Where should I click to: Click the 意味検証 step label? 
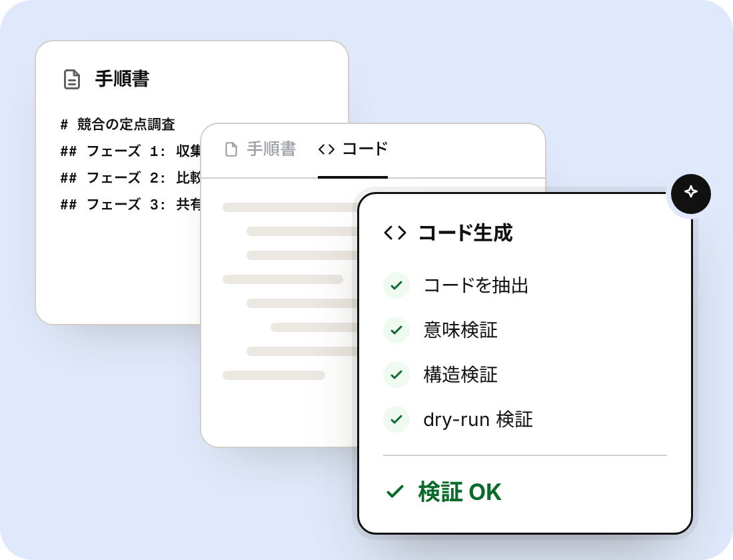point(460,330)
